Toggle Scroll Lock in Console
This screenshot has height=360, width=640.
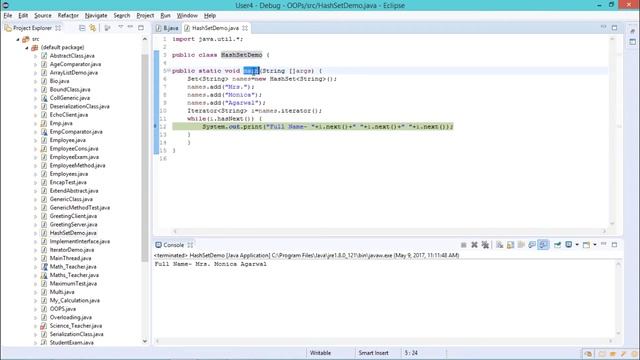point(510,245)
